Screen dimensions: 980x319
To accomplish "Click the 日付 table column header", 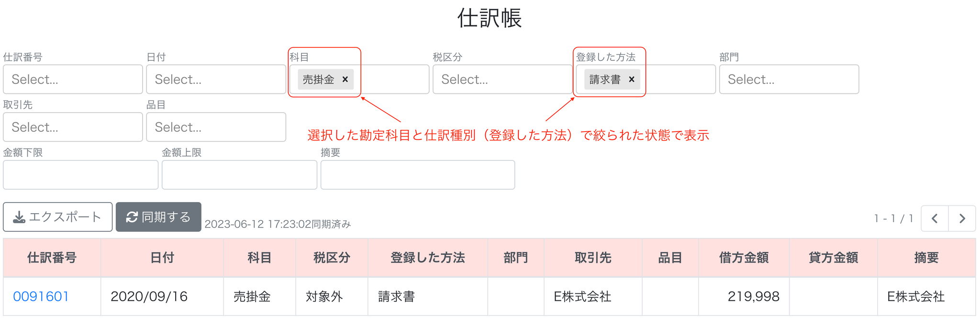I will point(162,258).
